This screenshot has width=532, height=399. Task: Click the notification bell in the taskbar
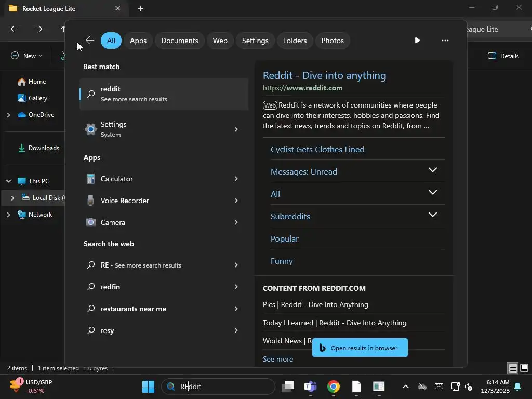click(518, 387)
